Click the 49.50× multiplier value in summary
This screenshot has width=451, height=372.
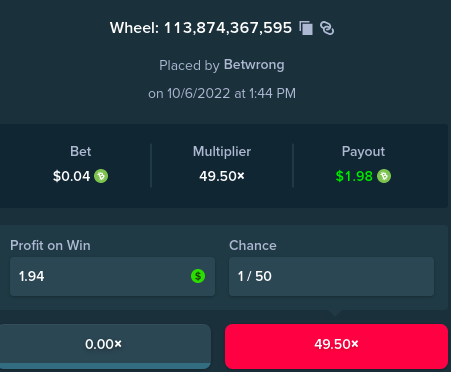[222, 176]
